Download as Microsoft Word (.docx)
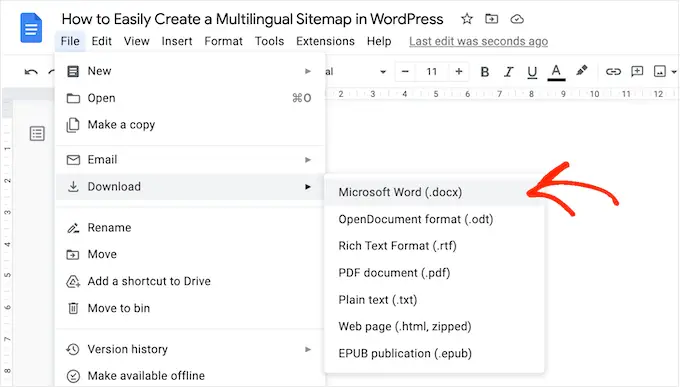 [x=434, y=192]
